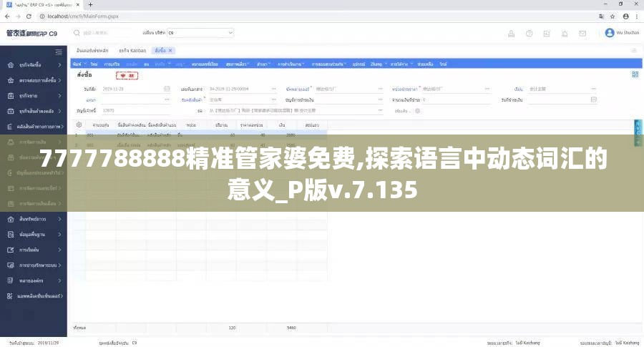The image size is (644, 347).
Task: Click the search magnifier icon in the header
Action: tap(77, 32)
